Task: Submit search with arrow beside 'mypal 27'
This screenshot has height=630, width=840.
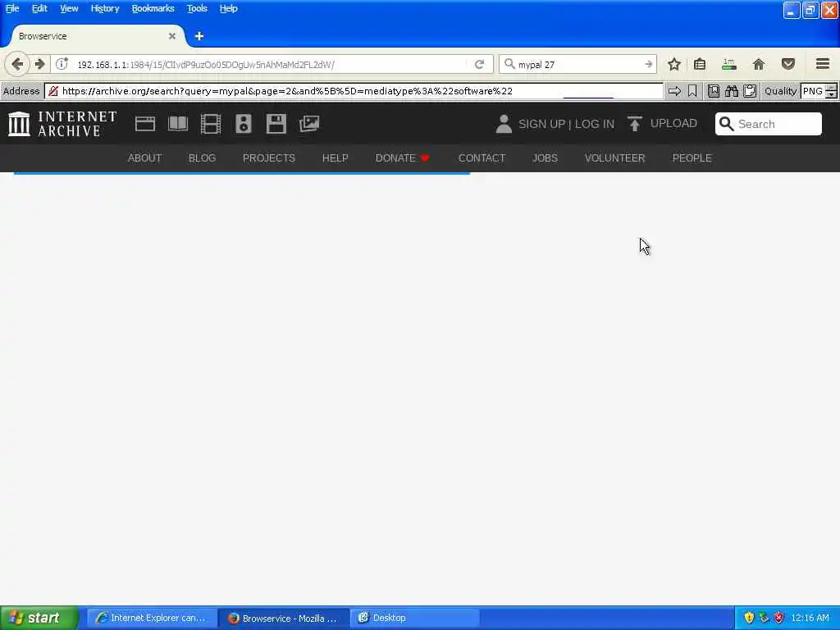Action: 649,64
